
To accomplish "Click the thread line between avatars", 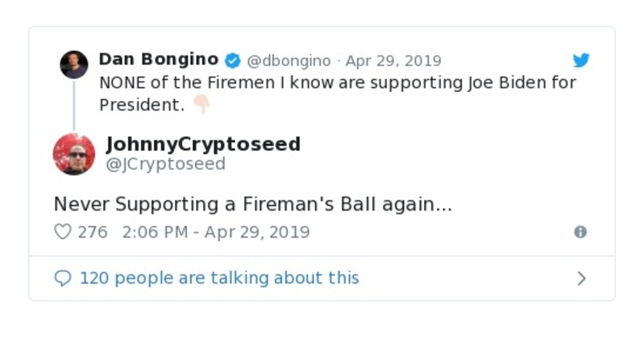I will pyautogui.click(x=74, y=105).
